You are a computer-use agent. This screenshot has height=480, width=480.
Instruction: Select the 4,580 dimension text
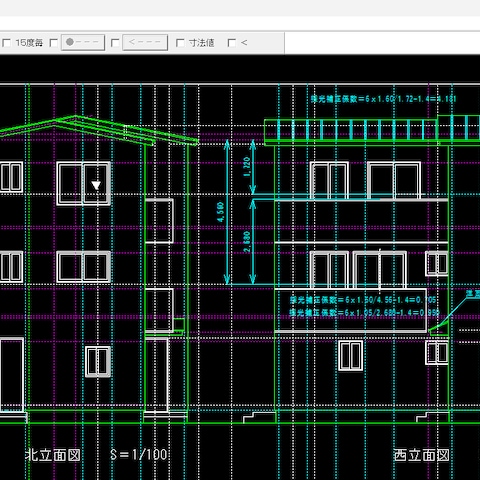[220, 212]
